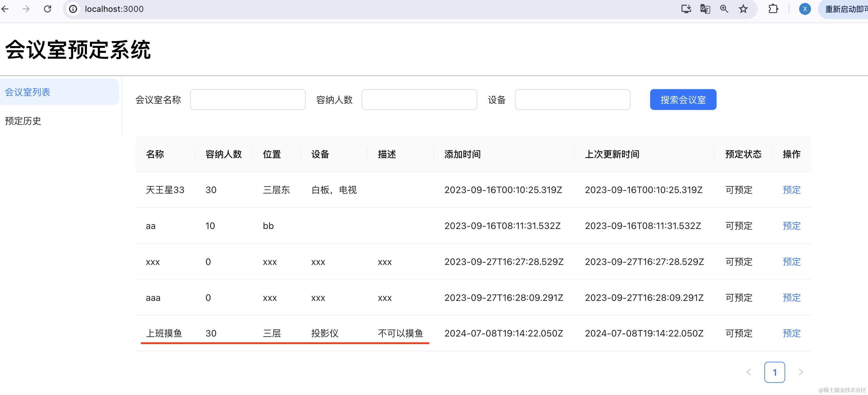Focus the 容纳人数 input field
The image size is (868, 395).
point(419,100)
